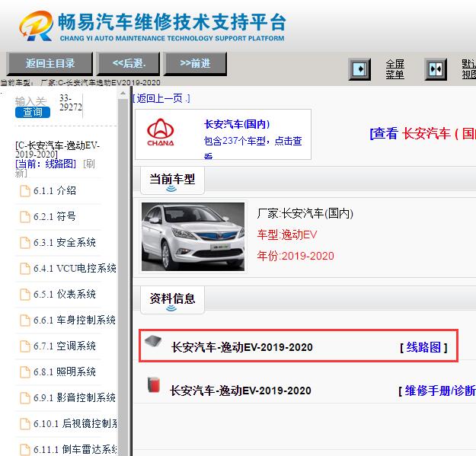Open 6.8.1 照明系统 tree entry
Screen dimensions: 476x456
pos(65,372)
